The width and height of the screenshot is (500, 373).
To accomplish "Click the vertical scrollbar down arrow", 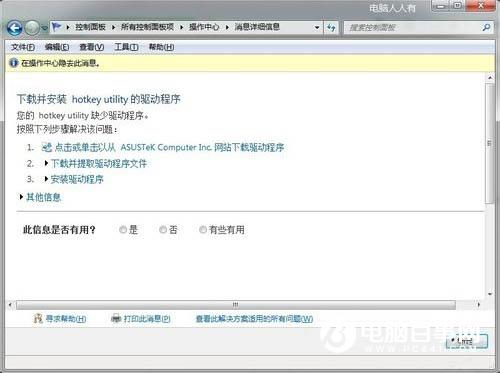I will point(490,294).
